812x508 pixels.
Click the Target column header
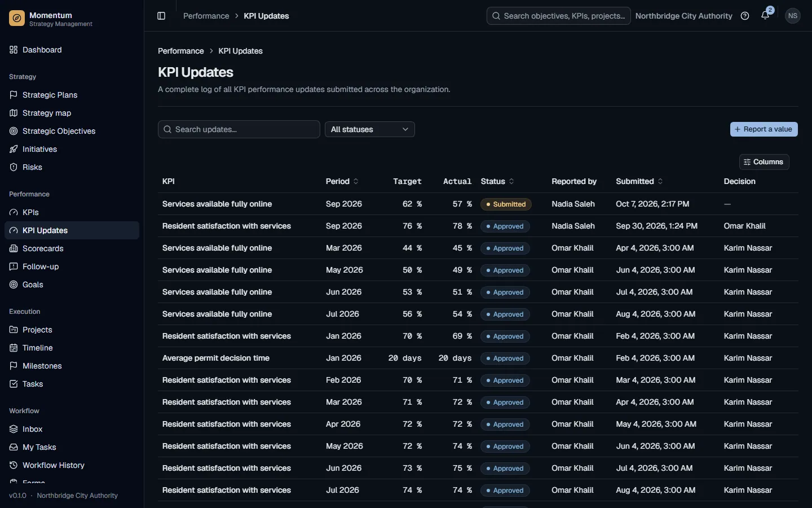407,181
